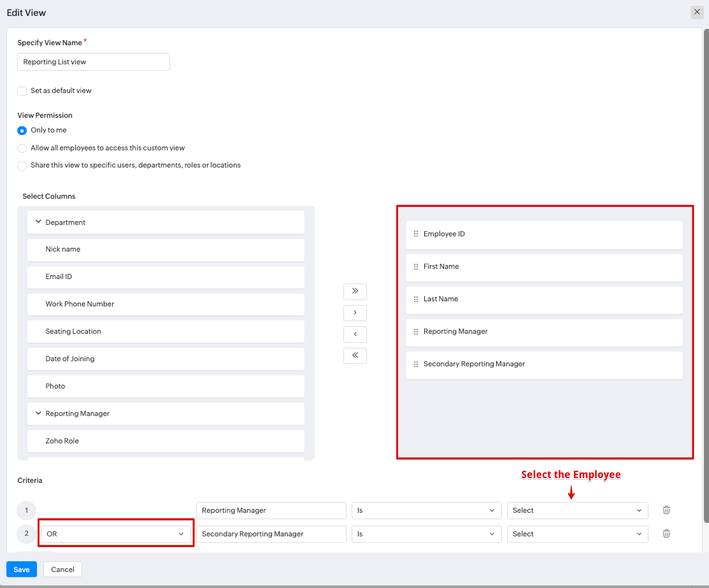Choose Allow all employees to access this custom view
This screenshot has height=588, width=709.
point(22,148)
